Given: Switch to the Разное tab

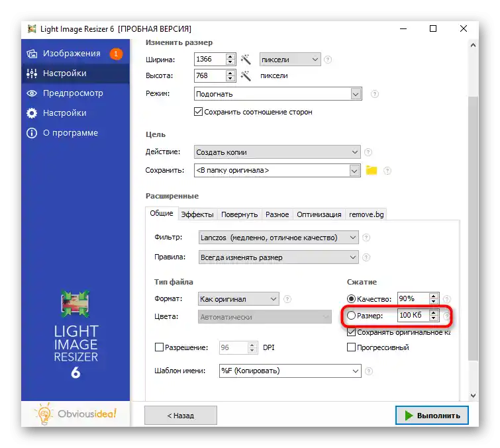Looking at the screenshot, I should (x=277, y=214).
